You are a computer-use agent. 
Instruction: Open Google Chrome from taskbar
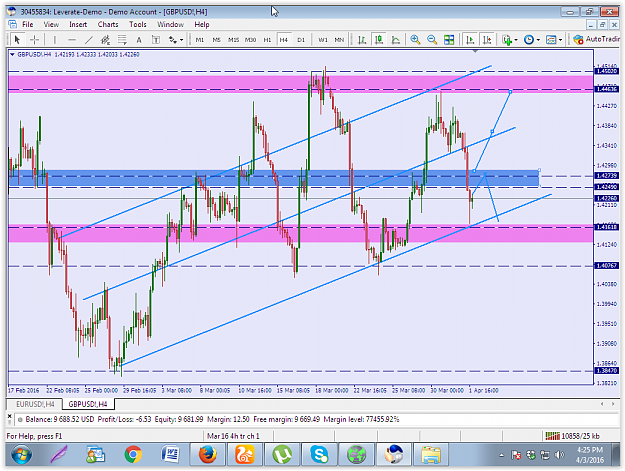pos(133,455)
